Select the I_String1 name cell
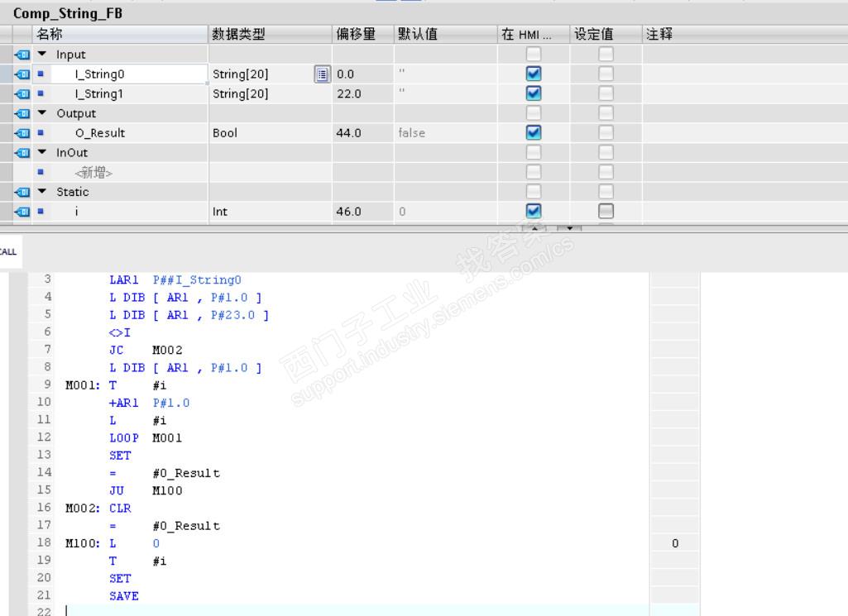Image resolution: width=848 pixels, height=616 pixels. click(129, 93)
